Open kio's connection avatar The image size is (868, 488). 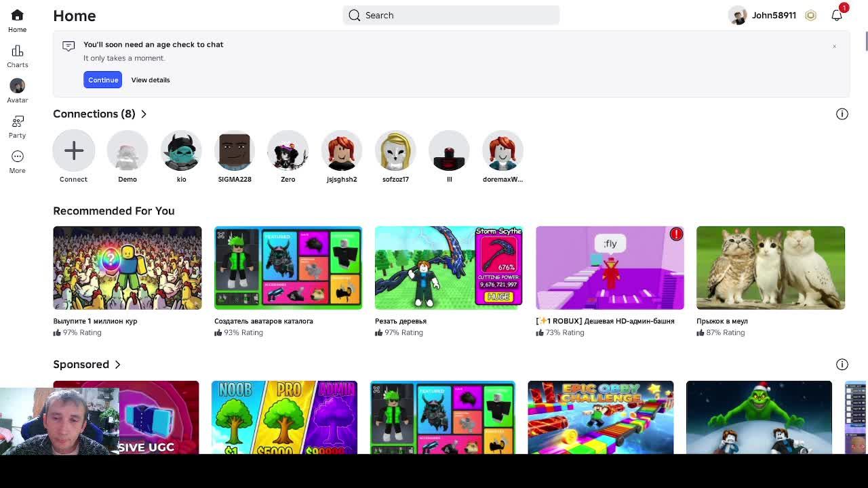[x=181, y=150]
